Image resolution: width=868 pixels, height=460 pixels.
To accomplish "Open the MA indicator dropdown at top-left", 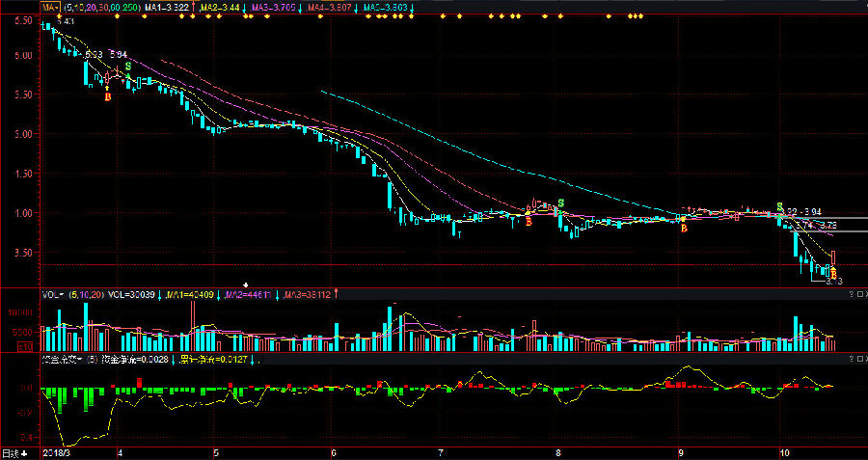I will 51,7.
